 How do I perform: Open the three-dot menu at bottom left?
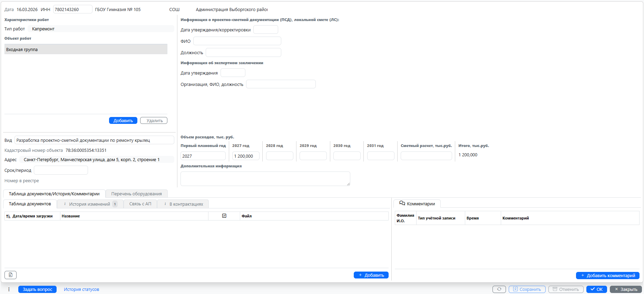pos(9,290)
